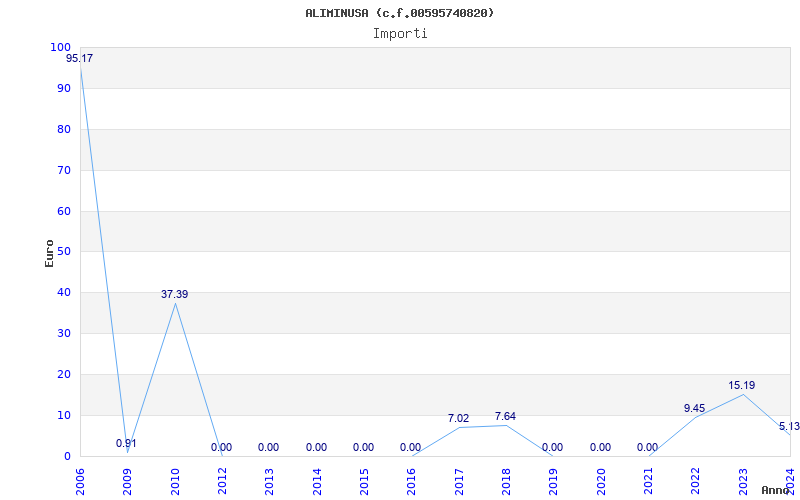The image size is (800, 500).
Task: Click the 0.00 data label for year 2021
Action: [x=647, y=447]
